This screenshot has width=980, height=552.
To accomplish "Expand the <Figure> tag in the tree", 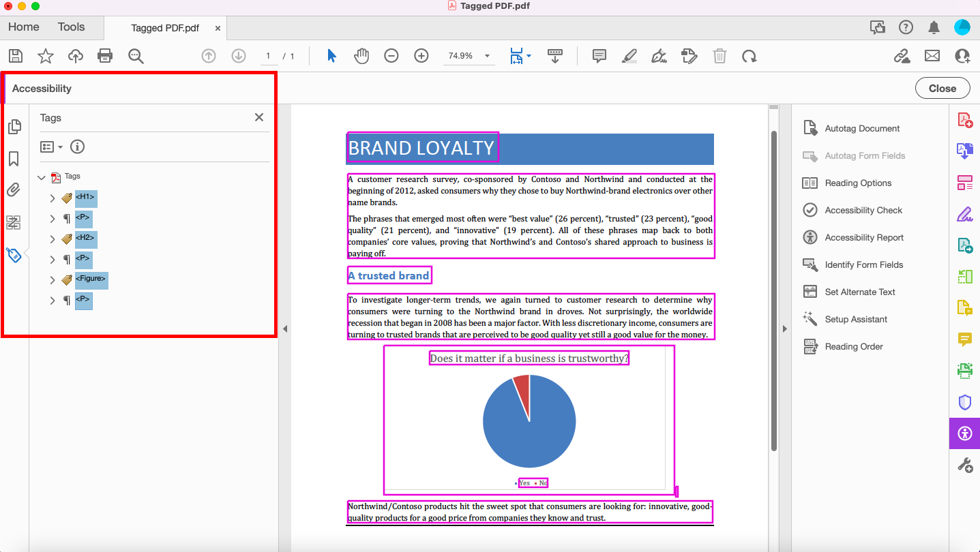I will pyautogui.click(x=52, y=279).
